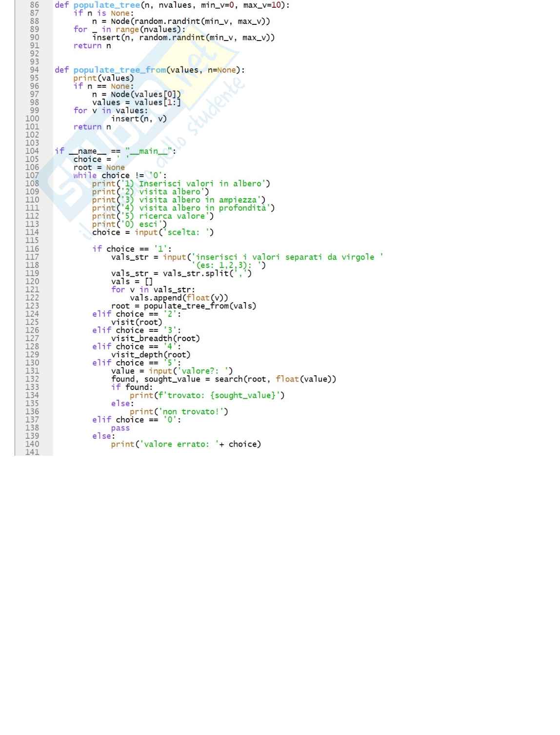The height and width of the screenshot is (735, 560).
Task: Click the visit_breadth(root) call
Action: click(x=155, y=339)
